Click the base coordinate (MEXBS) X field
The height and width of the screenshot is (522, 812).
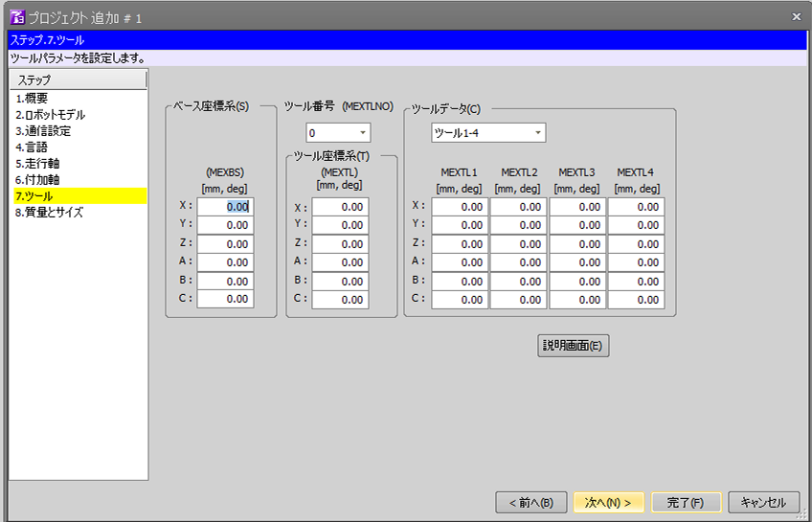[225, 206]
